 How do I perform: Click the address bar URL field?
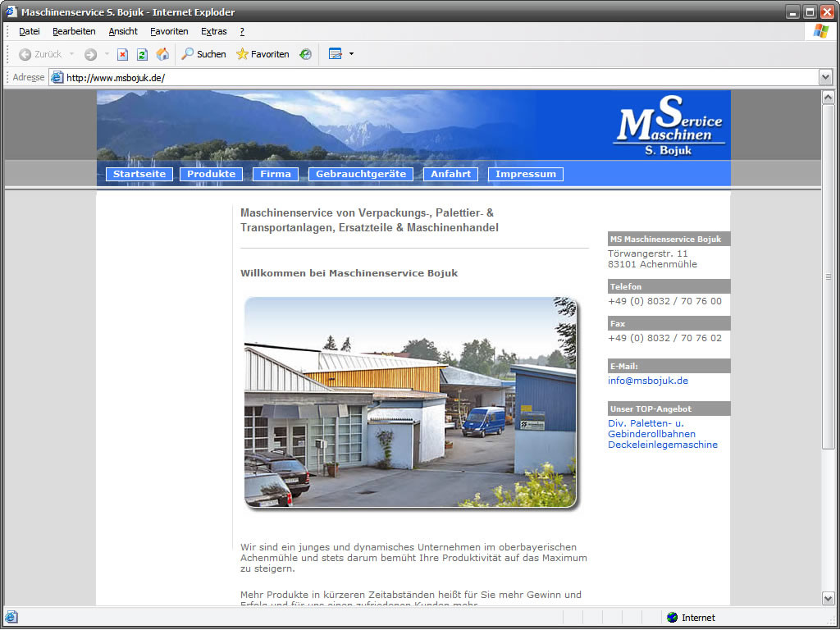434,78
